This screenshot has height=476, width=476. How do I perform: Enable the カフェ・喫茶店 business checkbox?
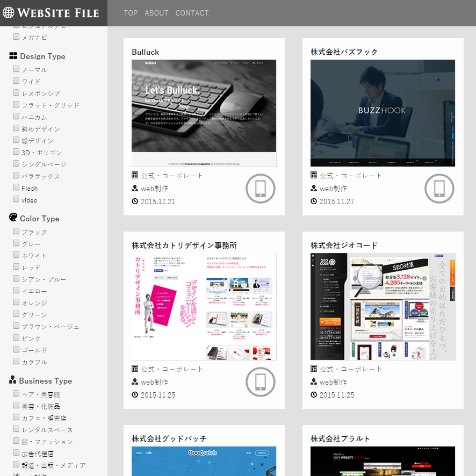[16, 416]
